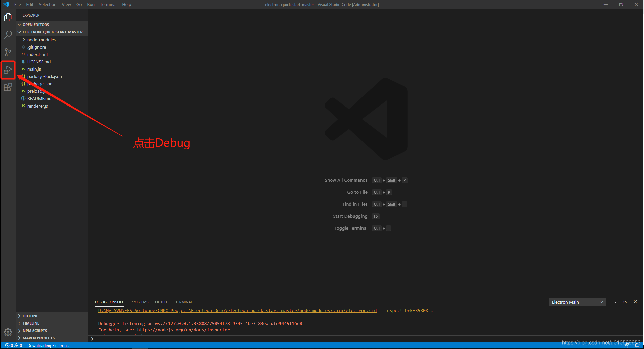Expand the Outline section
This screenshot has height=349, width=644.
[52, 316]
